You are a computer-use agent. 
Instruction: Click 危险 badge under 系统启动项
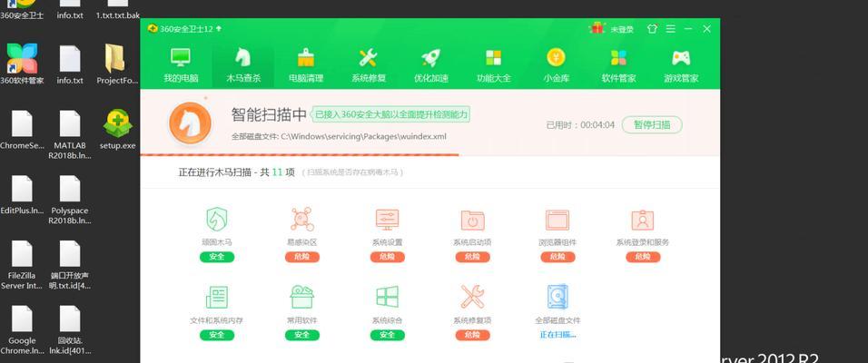472,257
